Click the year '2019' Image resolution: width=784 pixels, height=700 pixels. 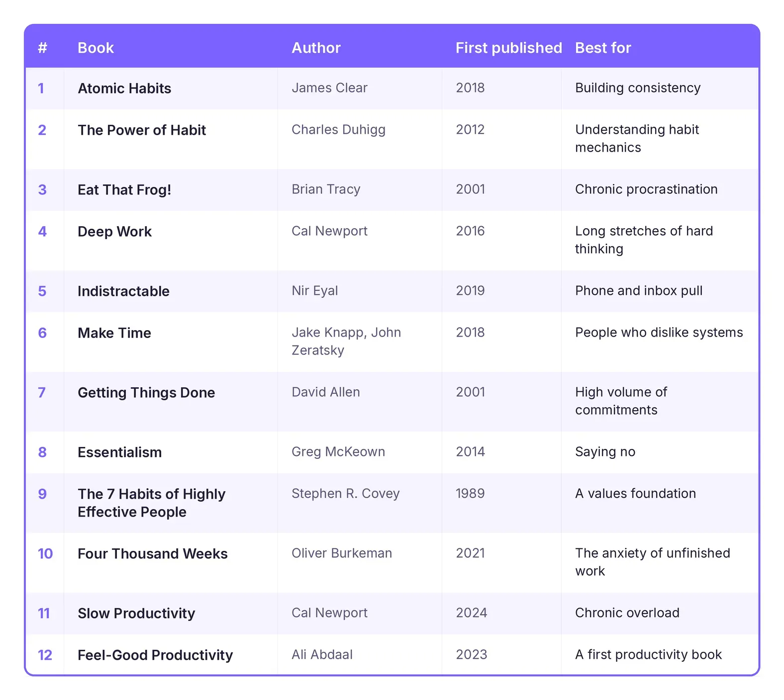pyautogui.click(x=470, y=291)
